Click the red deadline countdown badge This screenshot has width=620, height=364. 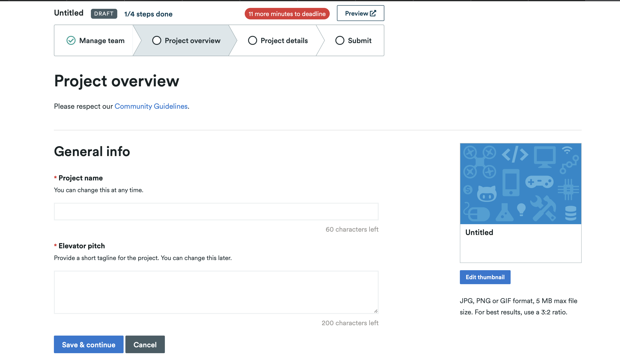(x=287, y=14)
